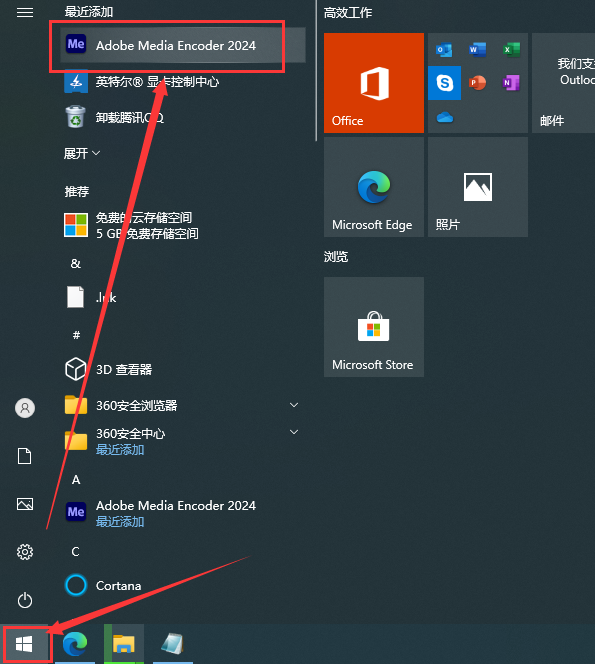
Task: Launch Excel from the Office apps tile
Action: [x=511, y=50]
